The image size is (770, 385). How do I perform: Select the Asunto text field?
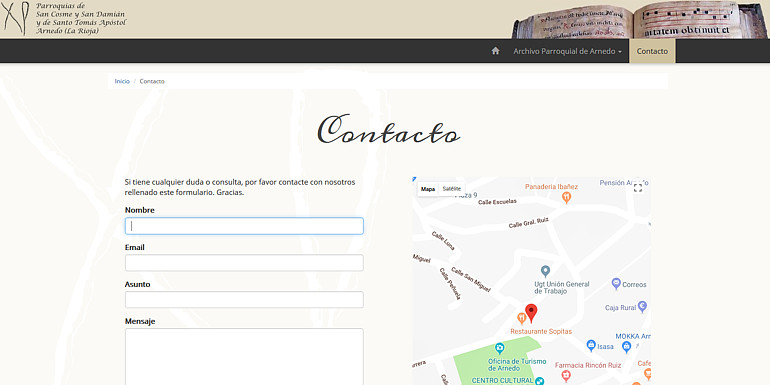(x=244, y=300)
